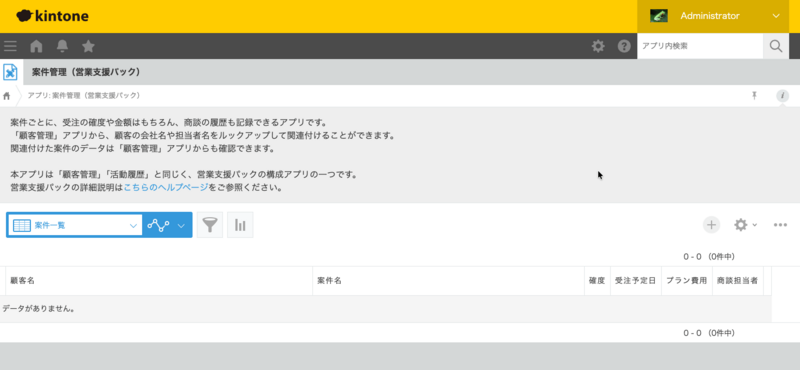Click the 案件管理 app icon
The height and width of the screenshot is (370, 800).
point(10,72)
